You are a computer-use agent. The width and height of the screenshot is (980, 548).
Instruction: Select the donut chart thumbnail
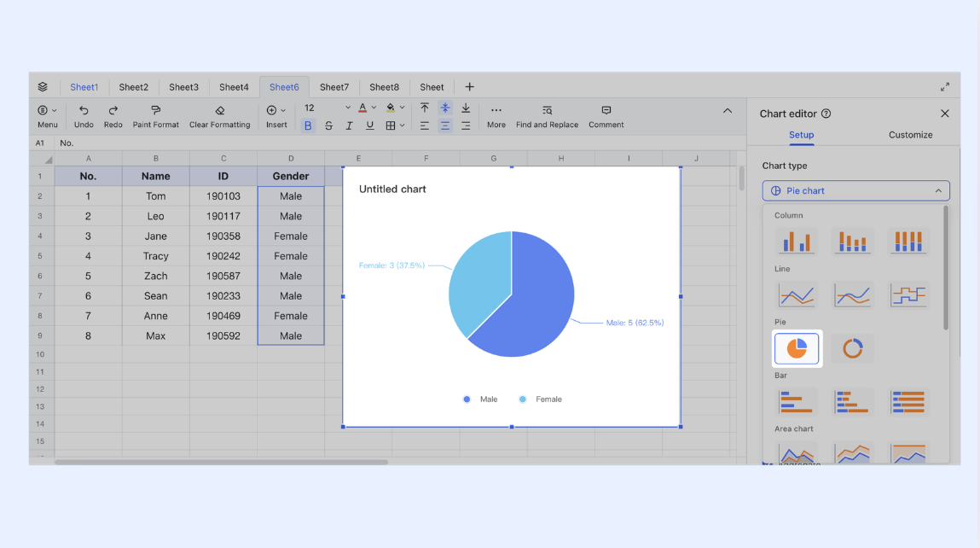point(853,348)
